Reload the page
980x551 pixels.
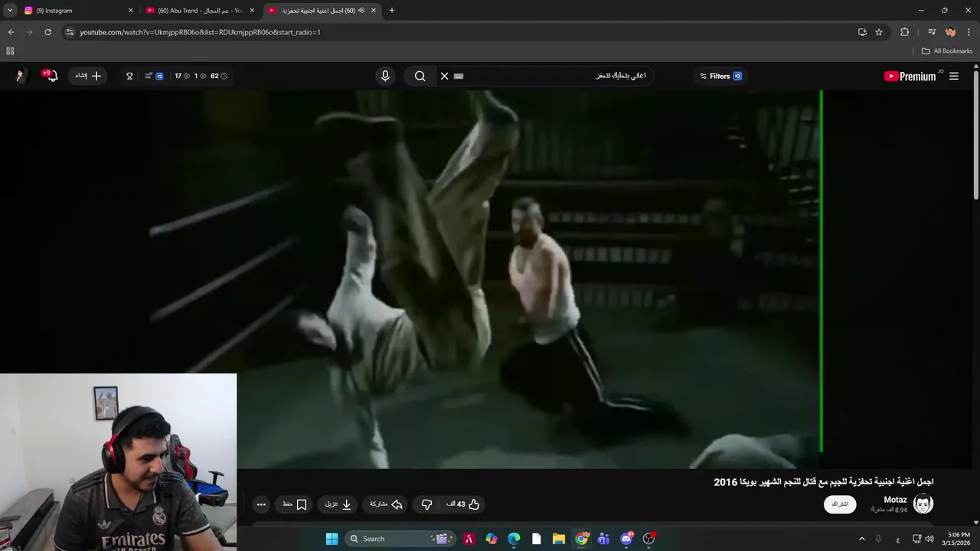[x=47, y=32]
